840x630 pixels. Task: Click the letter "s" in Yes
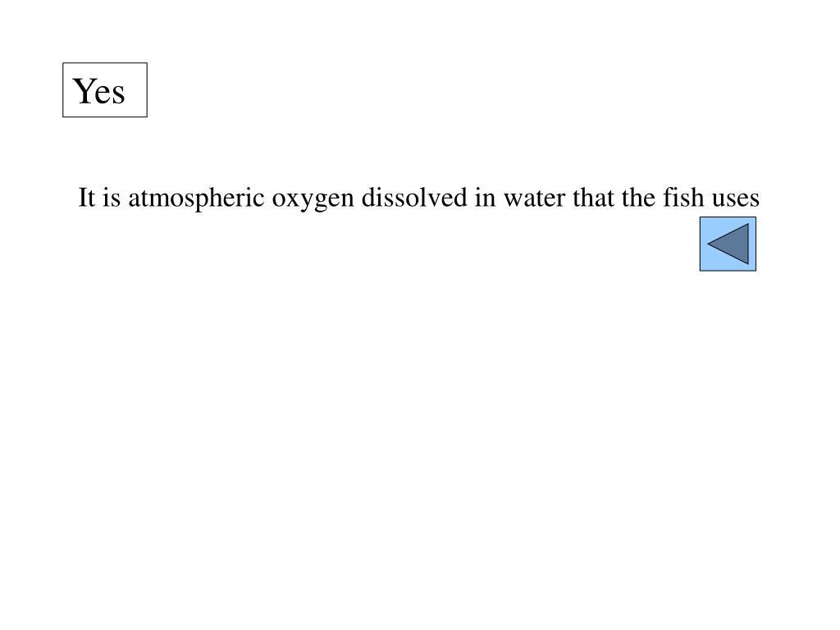coord(118,94)
